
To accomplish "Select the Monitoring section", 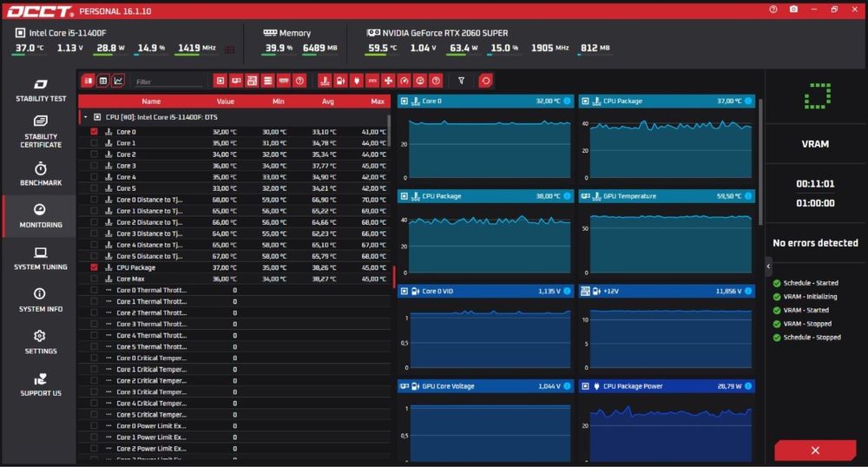I will [x=41, y=216].
